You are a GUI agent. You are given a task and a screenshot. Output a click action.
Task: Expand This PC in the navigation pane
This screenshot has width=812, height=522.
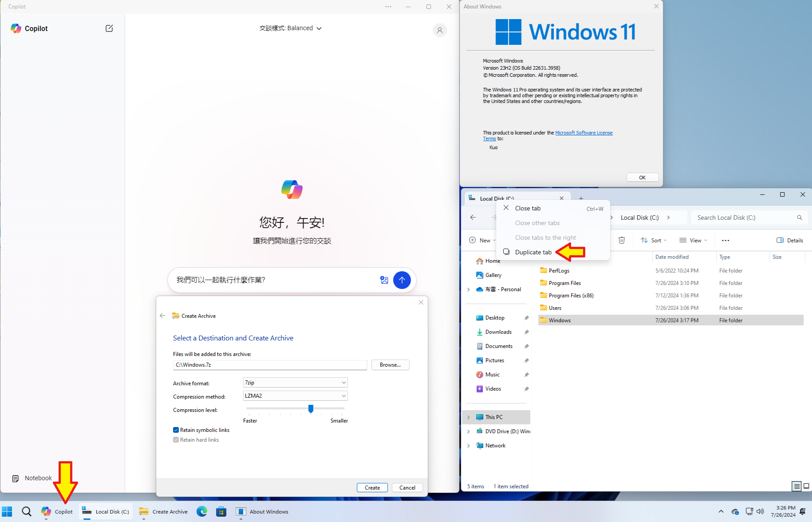[x=469, y=417]
